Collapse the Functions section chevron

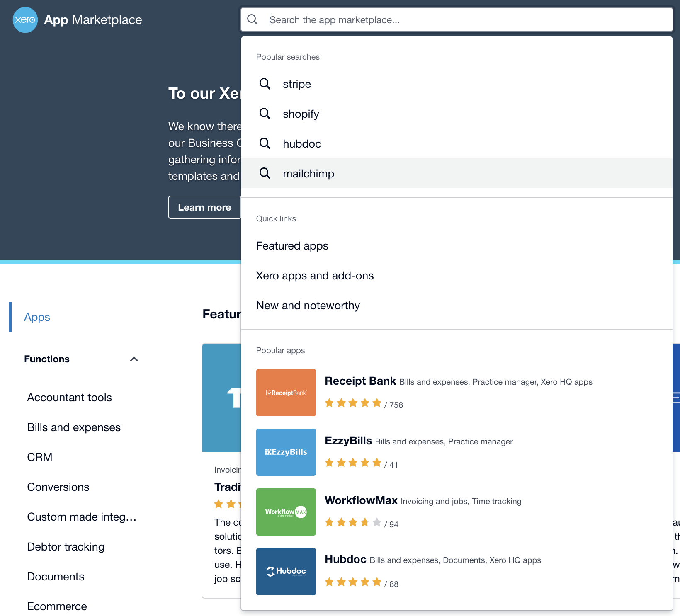(x=134, y=359)
